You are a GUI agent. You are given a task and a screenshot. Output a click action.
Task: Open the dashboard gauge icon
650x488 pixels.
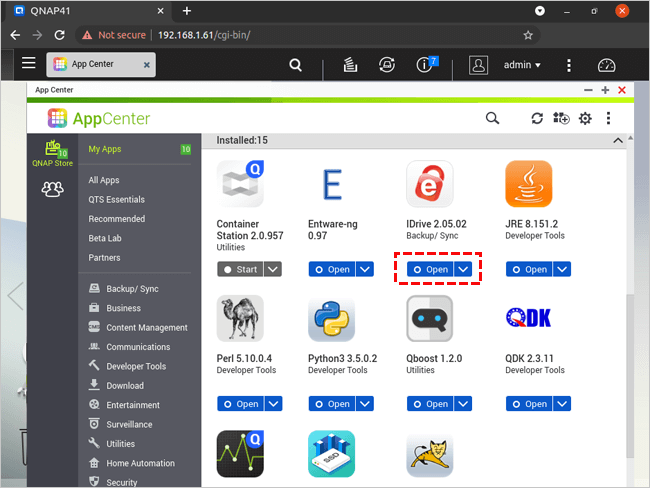606,65
